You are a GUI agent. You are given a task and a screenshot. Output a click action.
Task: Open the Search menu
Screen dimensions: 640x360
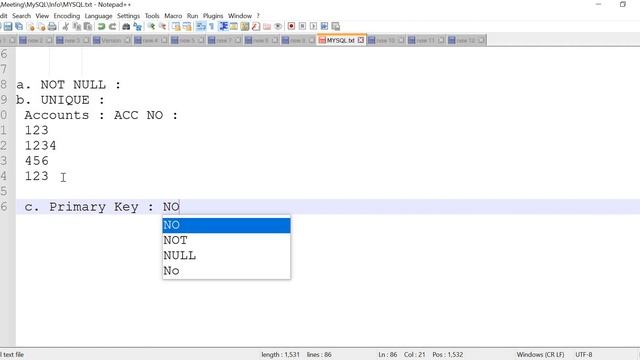click(21, 16)
